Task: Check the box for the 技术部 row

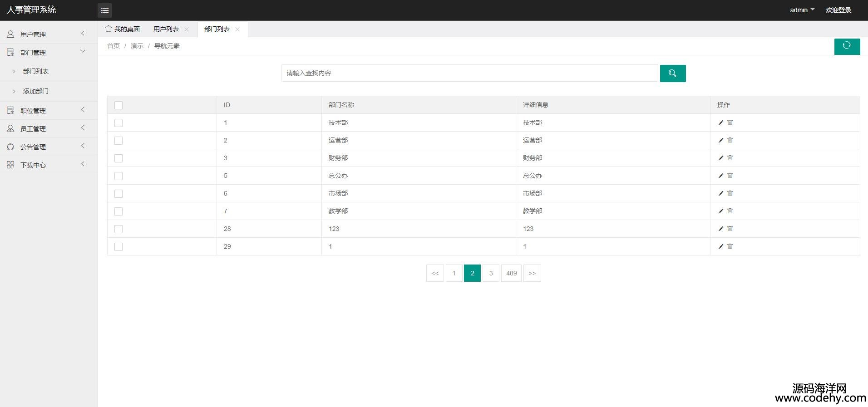Action: coord(118,123)
